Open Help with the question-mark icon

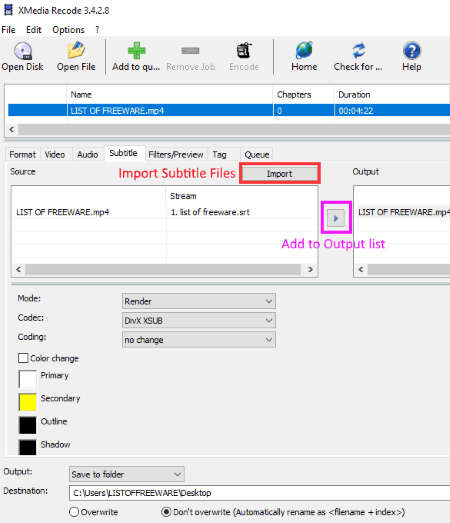(412, 51)
